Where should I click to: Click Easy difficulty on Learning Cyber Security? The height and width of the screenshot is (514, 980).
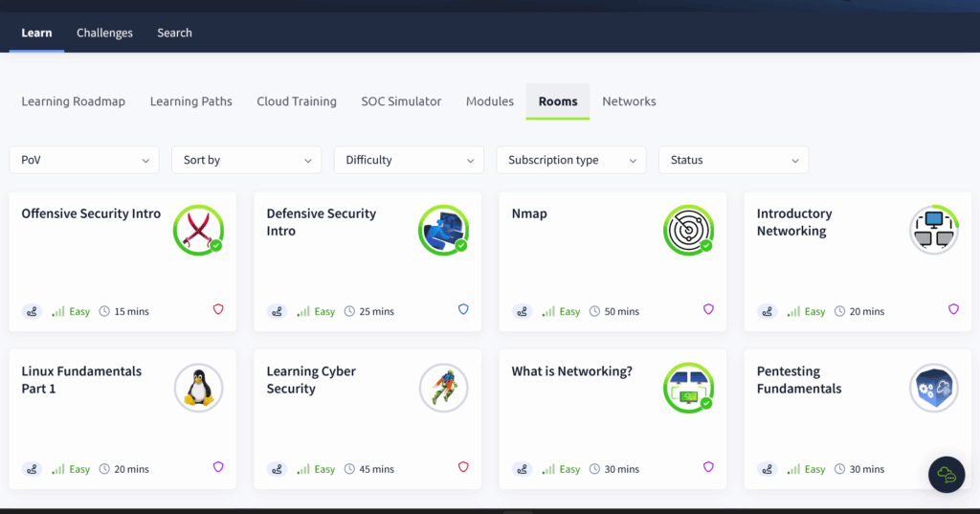point(324,469)
